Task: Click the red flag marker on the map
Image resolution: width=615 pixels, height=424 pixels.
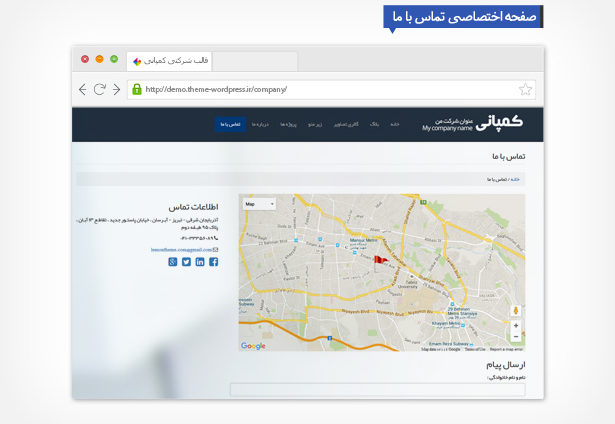Action: tap(379, 259)
